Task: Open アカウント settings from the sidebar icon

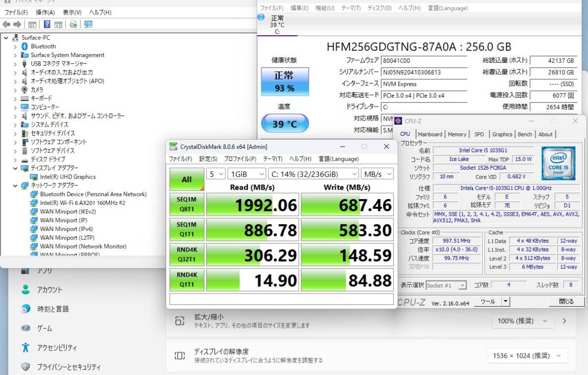Action: click(25, 290)
